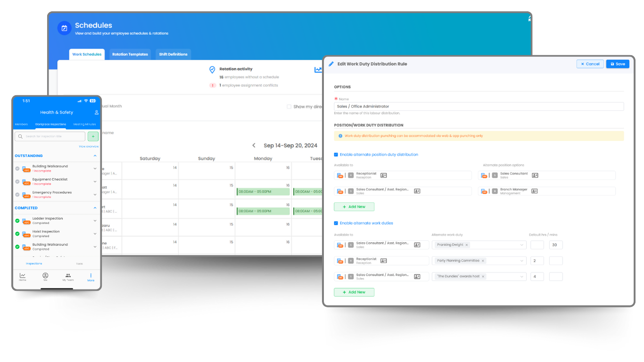Open The Dundies awards host dropdown

coord(522,276)
